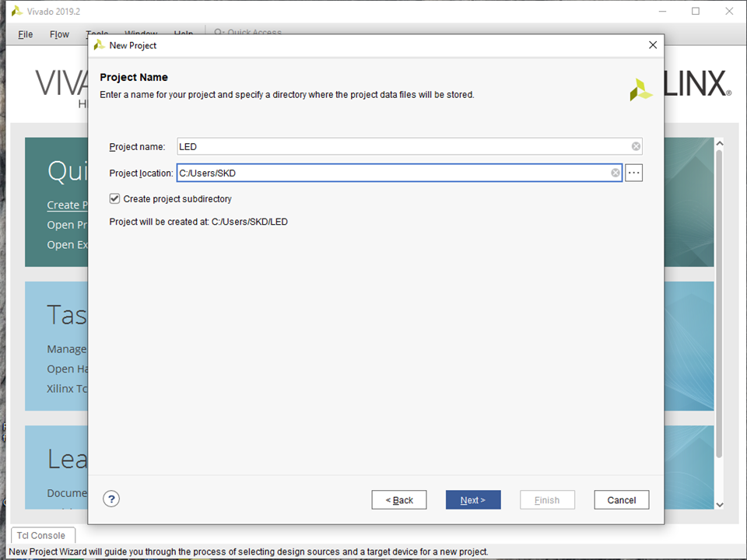747x560 pixels.
Task: Toggle the Create project subdirectory checkbox
Action: tap(115, 199)
